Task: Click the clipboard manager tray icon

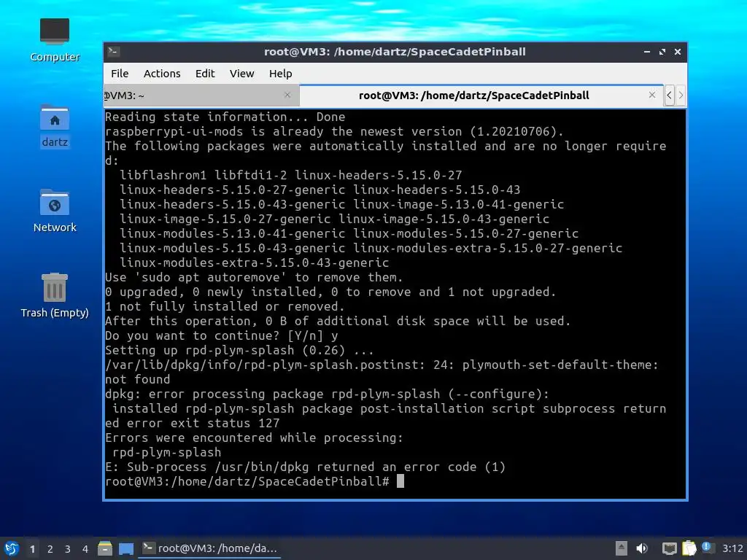Action: tap(689, 548)
